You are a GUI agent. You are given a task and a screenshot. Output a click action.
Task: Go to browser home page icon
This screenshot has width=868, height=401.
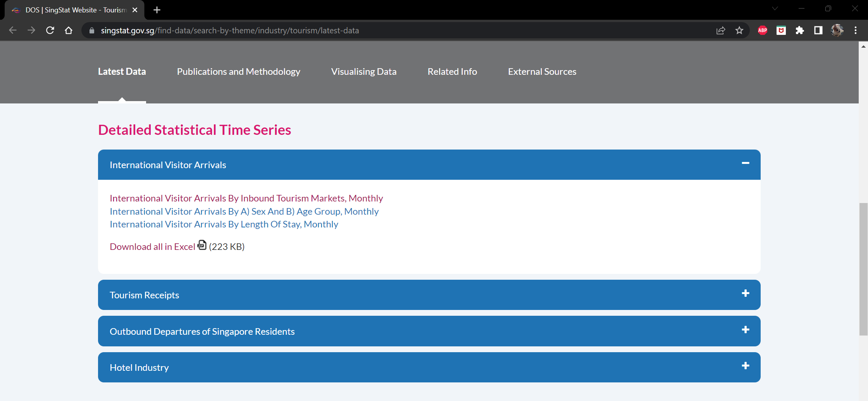[69, 30]
